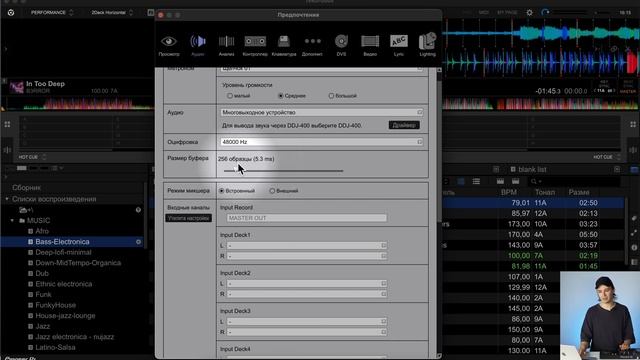The height and width of the screenshot is (360, 640).
Task: Open the DVS preferences tab icon
Action: click(341, 41)
